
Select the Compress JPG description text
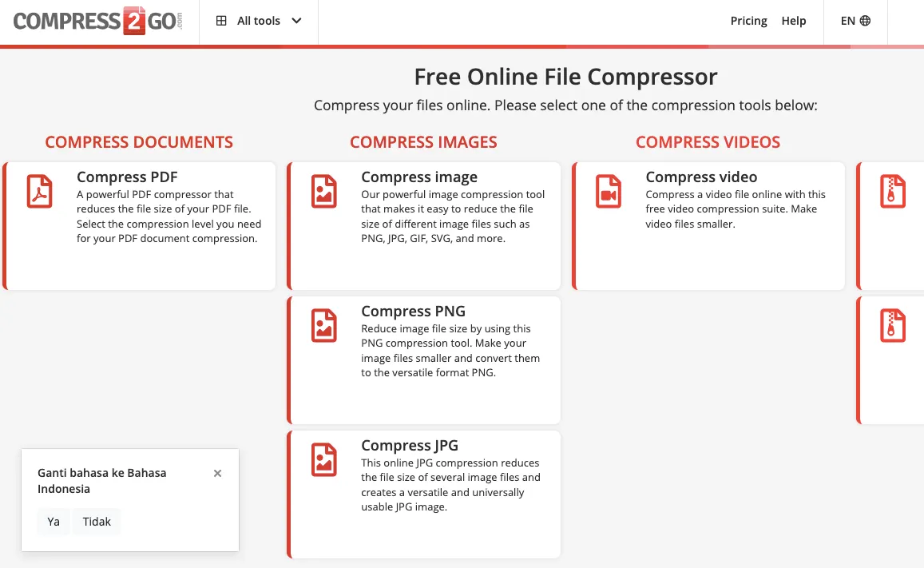coord(450,485)
